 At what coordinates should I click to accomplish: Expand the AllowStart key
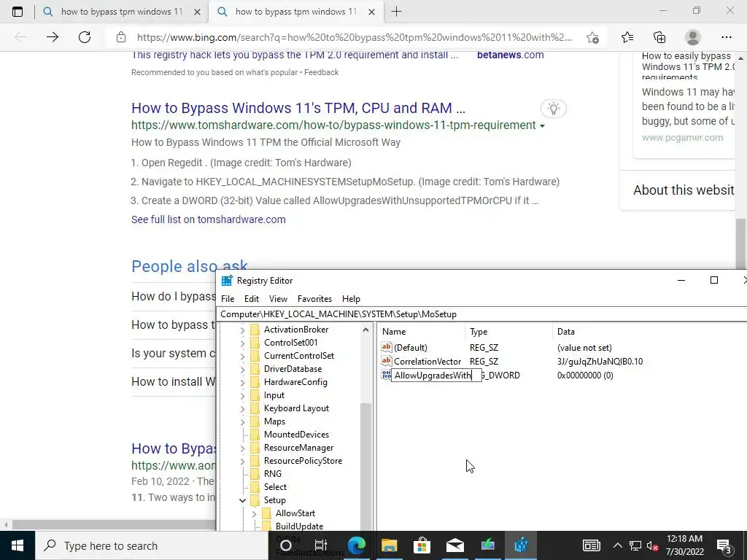(x=254, y=513)
